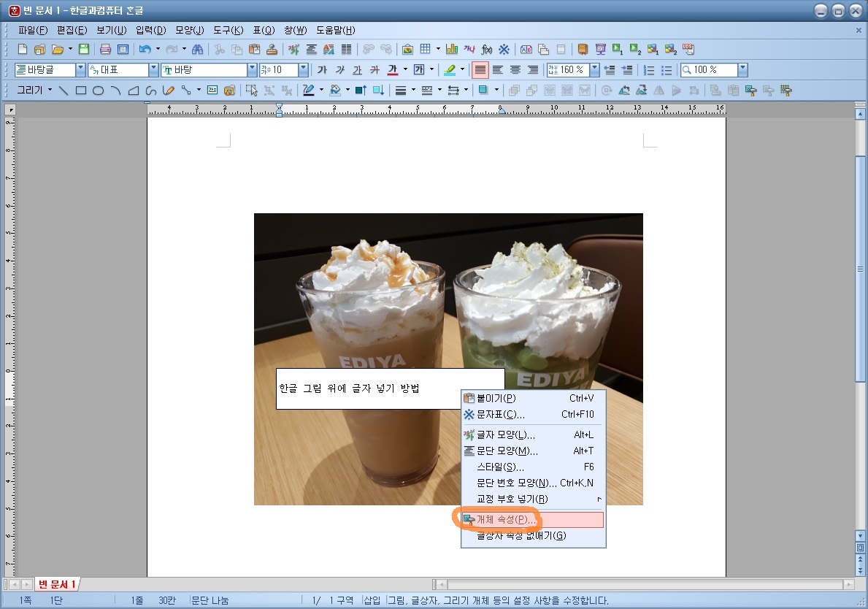Screen dimensions: 868x609
Task: Save the document with the green disk icon
Action: pos(84,49)
